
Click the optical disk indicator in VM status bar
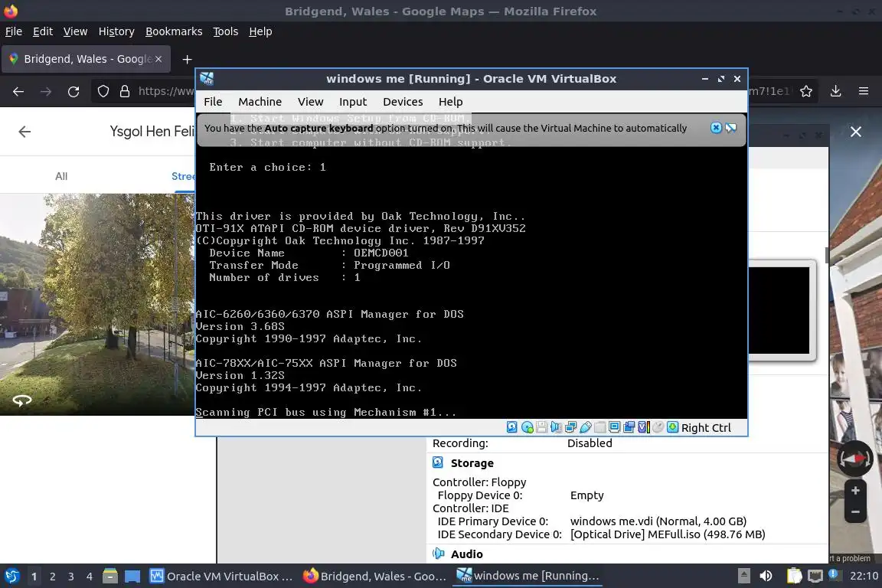527,427
